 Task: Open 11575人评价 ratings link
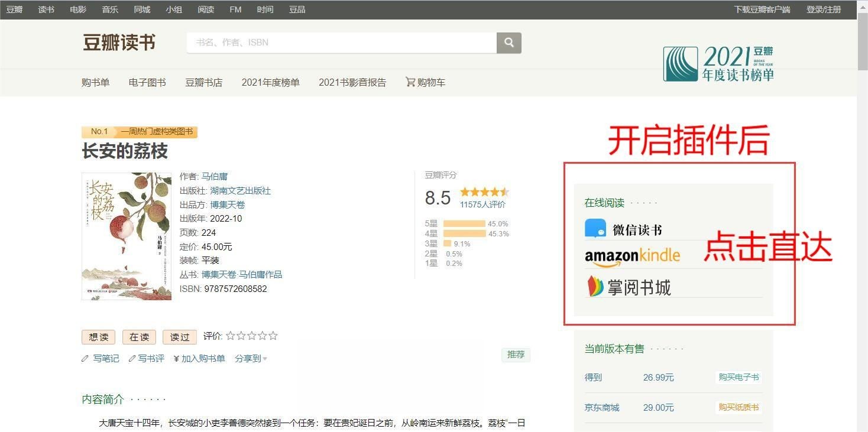[483, 204]
